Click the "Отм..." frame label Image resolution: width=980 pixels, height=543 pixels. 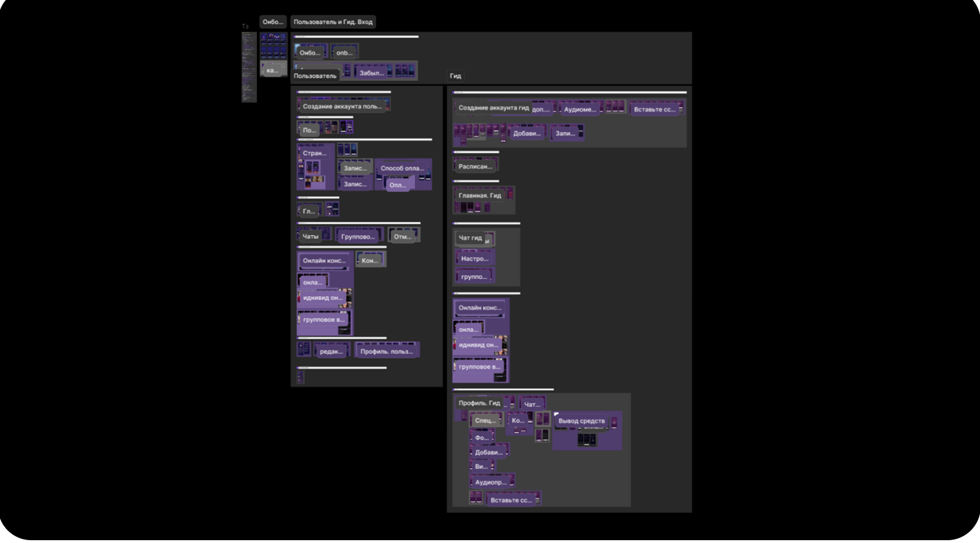click(x=402, y=237)
